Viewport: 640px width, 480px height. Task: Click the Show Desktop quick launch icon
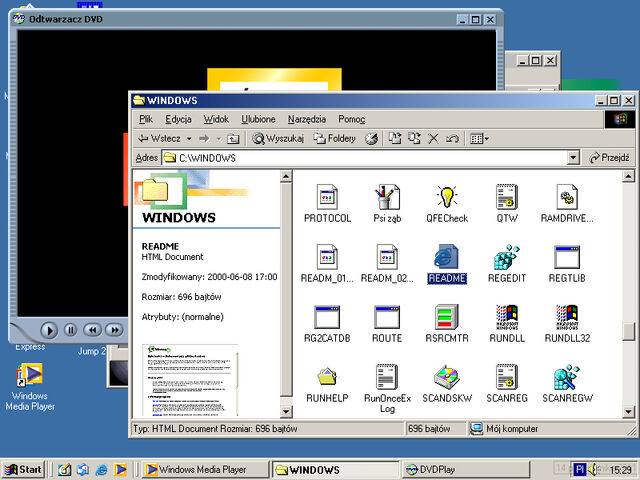coord(64,470)
